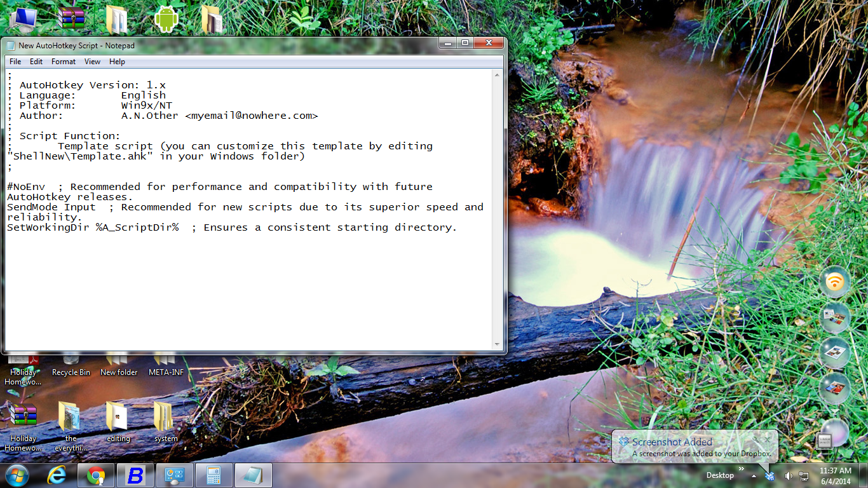Close the Screenshot Added Dropbox notification

(767, 439)
